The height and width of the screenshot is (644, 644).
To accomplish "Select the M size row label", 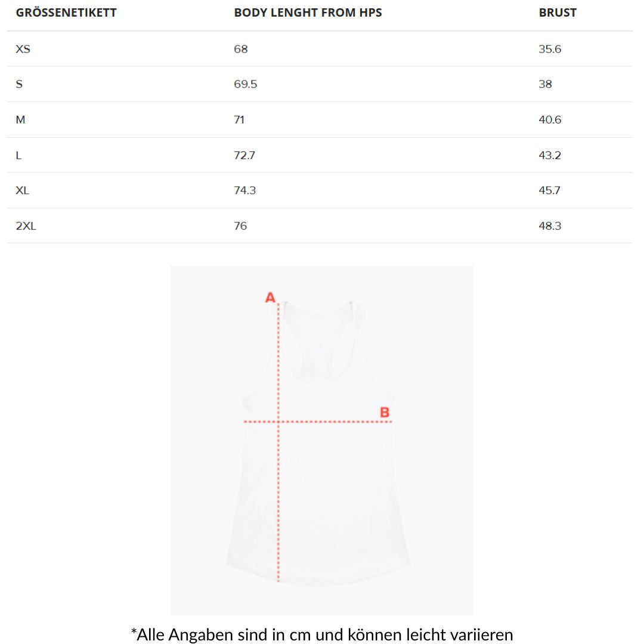I will pyautogui.click(x=21, y=120).
